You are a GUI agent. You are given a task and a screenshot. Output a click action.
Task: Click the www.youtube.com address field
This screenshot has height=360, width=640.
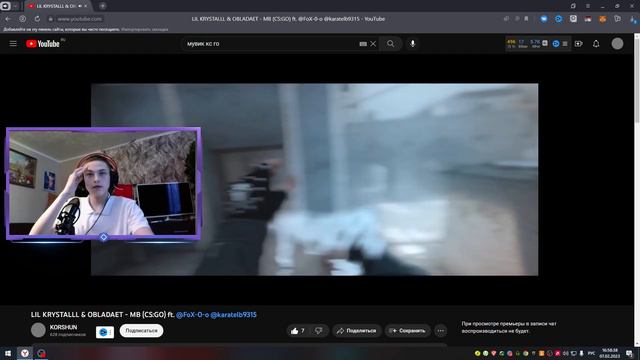[x=80, y=19]
